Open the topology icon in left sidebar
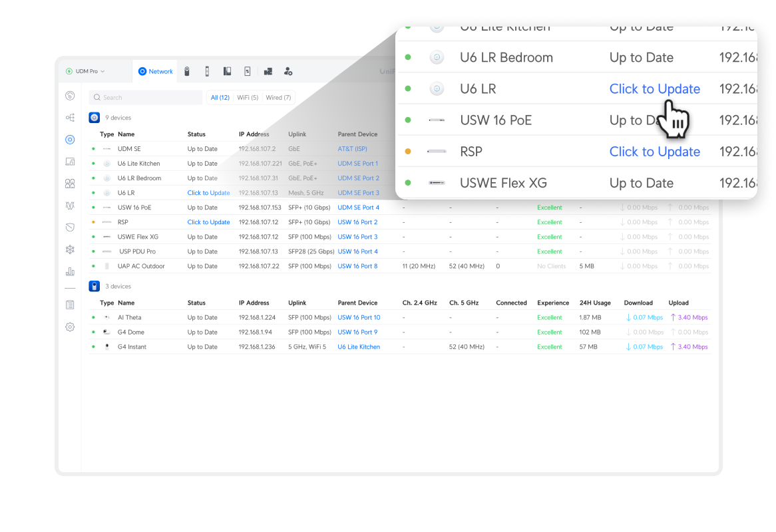 pos(70,118)
